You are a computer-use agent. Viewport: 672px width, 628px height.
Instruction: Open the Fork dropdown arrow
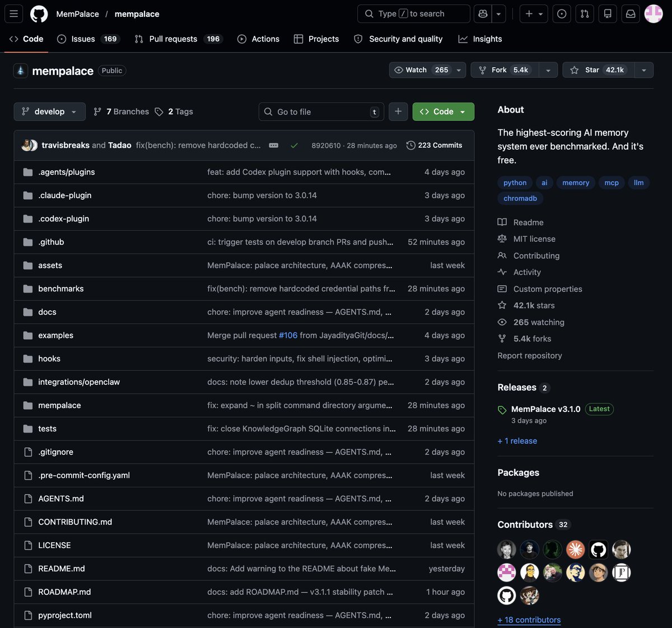pos(548,70)
